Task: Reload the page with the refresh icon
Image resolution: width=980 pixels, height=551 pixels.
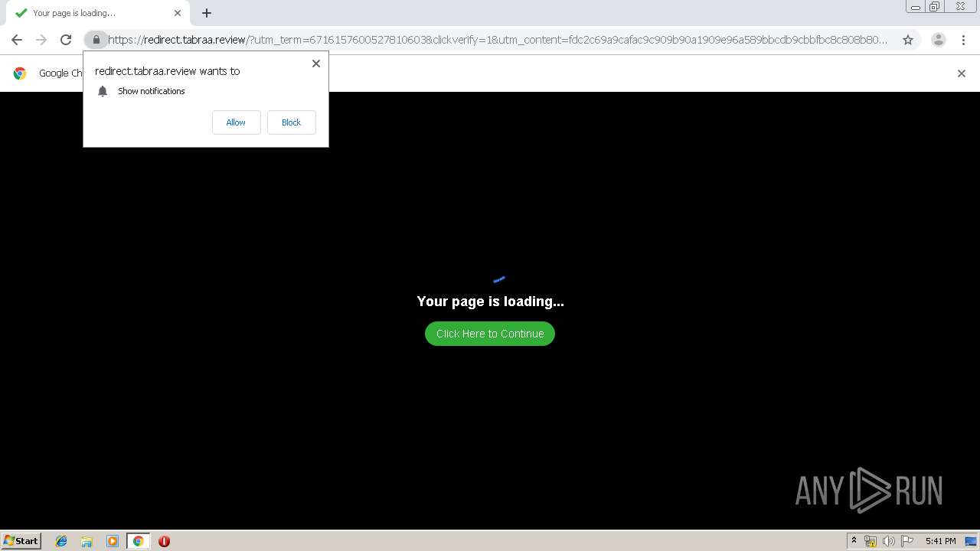Action: coord(66,40)
